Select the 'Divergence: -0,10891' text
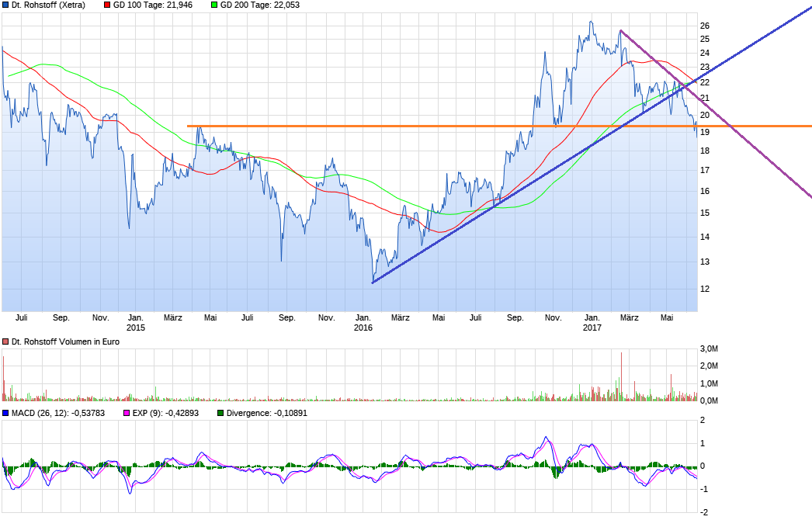 pyautogui.click(x=267, y=414)
